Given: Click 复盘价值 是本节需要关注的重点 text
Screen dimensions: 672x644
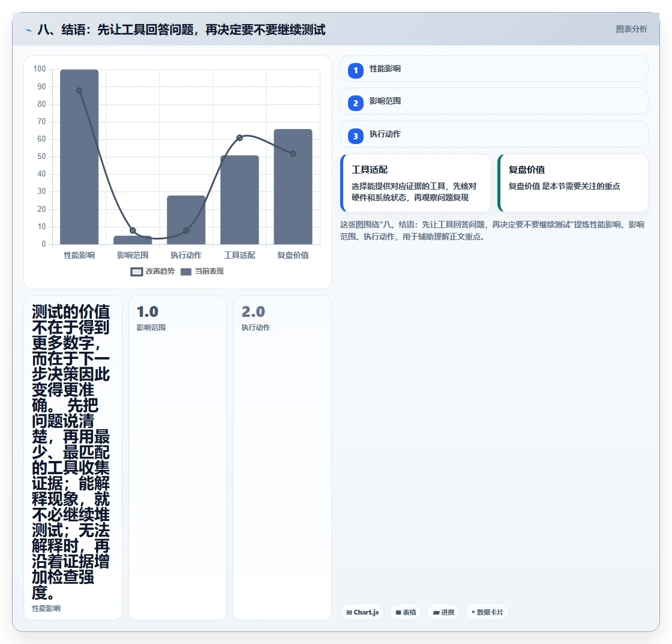Looking at the screenshot, I should tap(565, 187).
